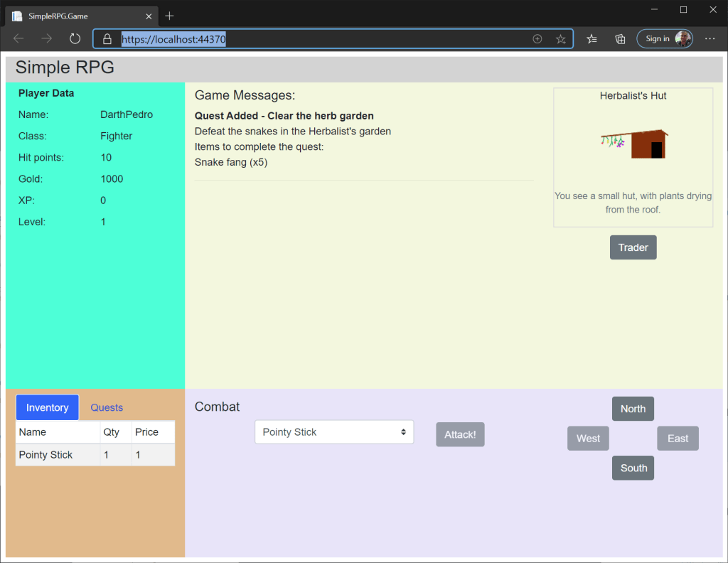Open browser Settings and more menu

click(x=710, y=39)
